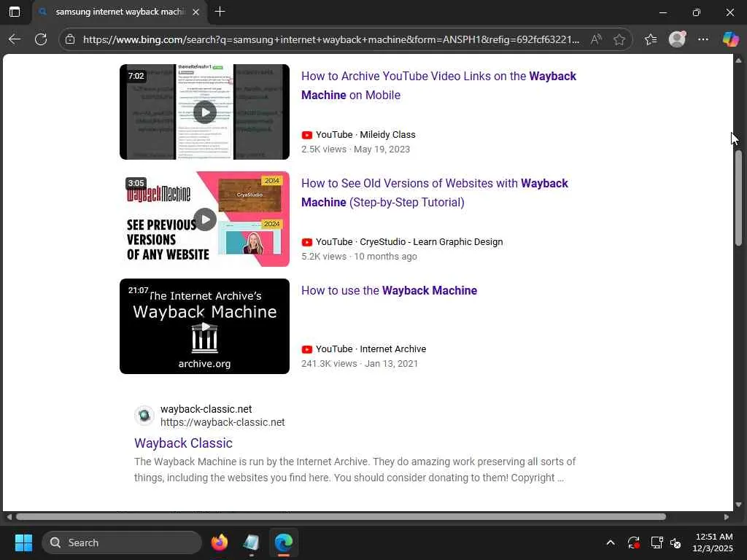Close the samsung internet wayback tab
This screenshot has width=747, height=560.
(196, 12)
